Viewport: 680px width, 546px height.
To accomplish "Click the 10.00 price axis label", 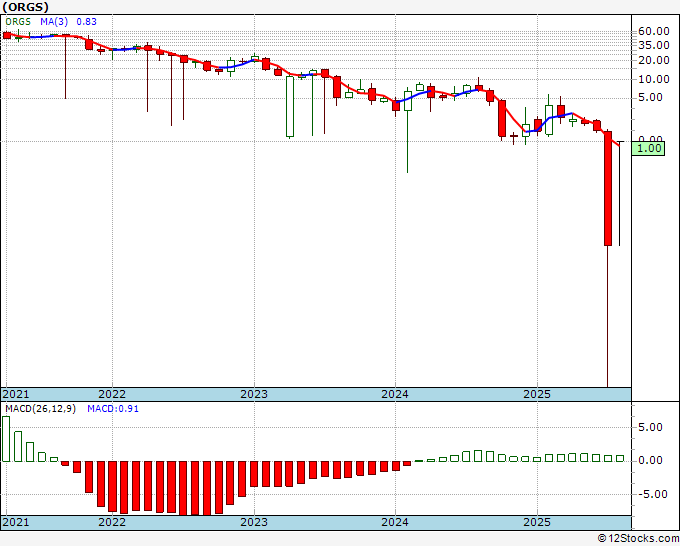I will point(654,79).
